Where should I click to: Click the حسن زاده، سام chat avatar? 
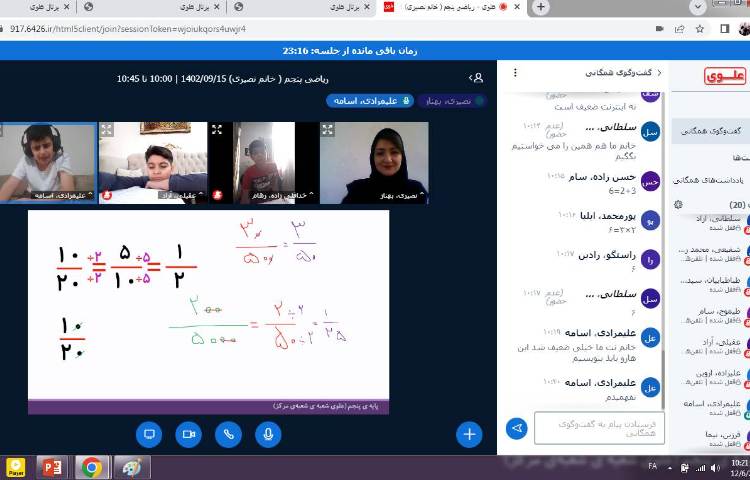(650, 181)
